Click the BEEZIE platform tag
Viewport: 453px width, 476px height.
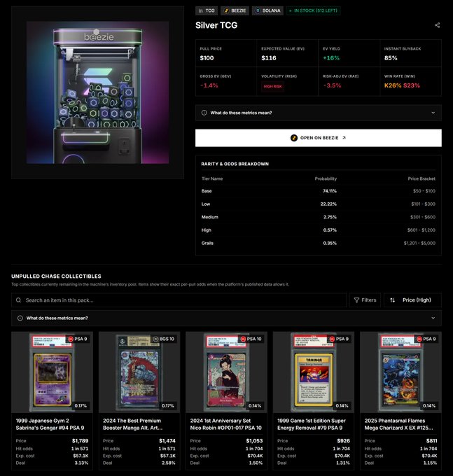click(235, 10)
